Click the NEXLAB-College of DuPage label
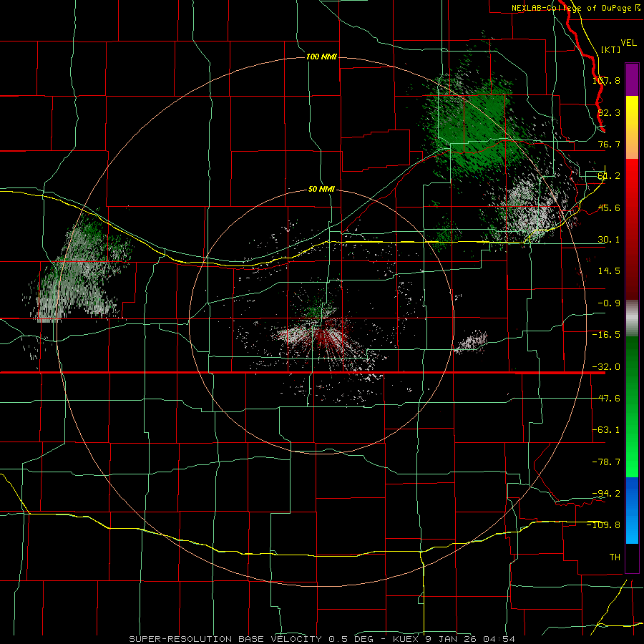The image size is (644, 644). (576, 8)
